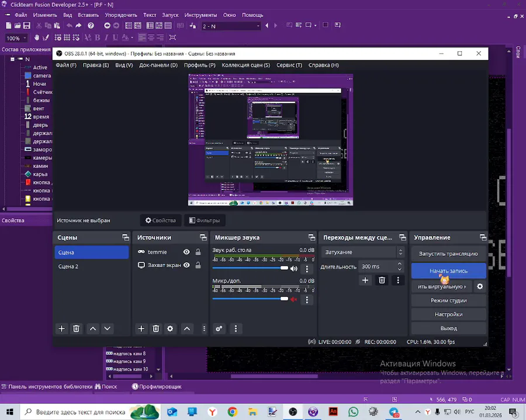Screen dimensions: 526x420
Task: Undock the Controls panel
Action: pyautogui.click(x=483, y=237)
